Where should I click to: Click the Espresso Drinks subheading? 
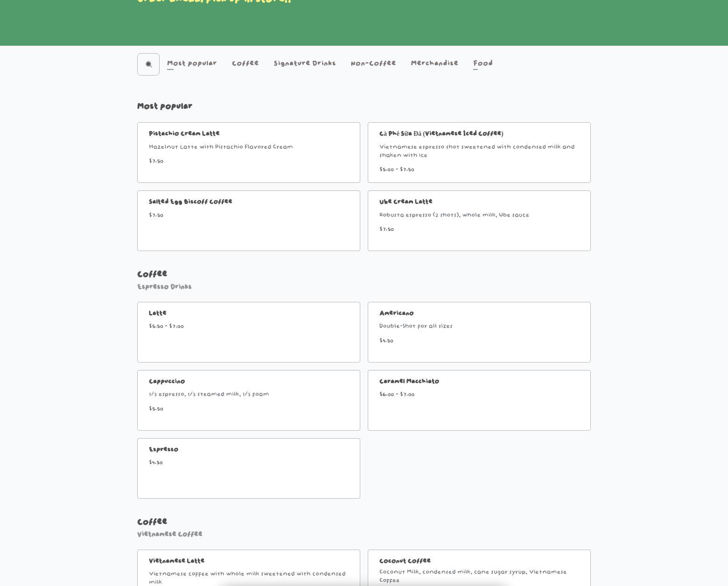[x=164, y=287]
